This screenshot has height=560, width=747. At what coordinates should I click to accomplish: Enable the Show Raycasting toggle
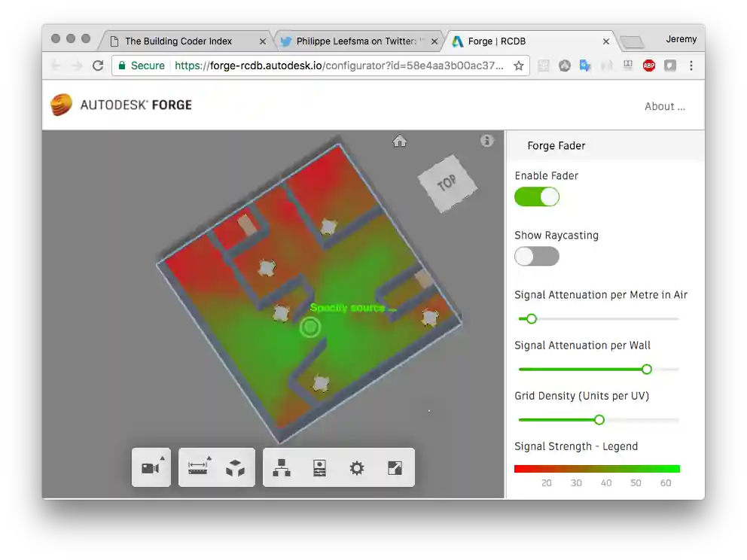(537, 257)
